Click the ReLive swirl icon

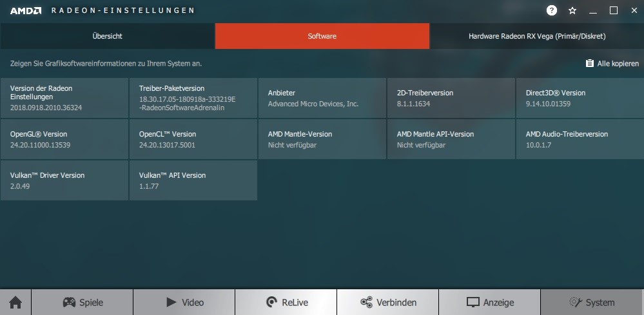271,303
